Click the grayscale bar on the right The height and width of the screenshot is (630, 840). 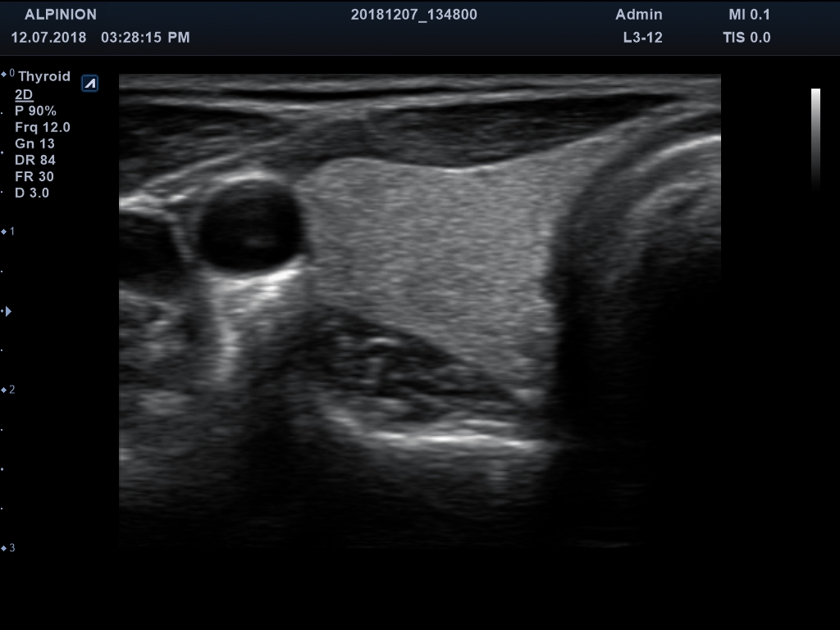click(815, 139)
